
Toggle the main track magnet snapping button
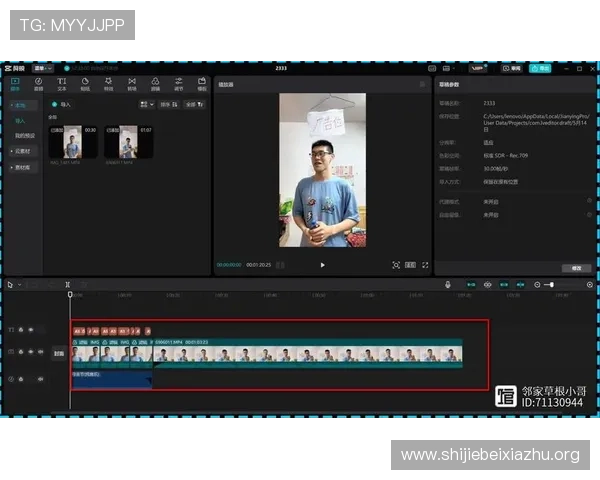[471, 285]
